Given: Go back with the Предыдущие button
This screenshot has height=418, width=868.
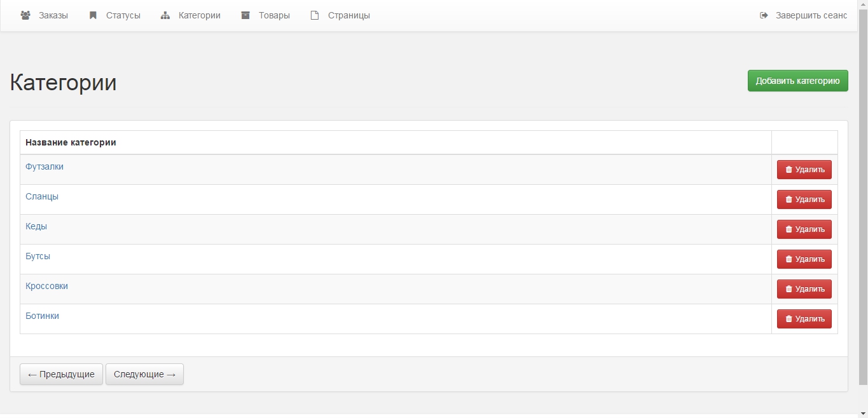Looking at the screenshot, I should point(61,374).
